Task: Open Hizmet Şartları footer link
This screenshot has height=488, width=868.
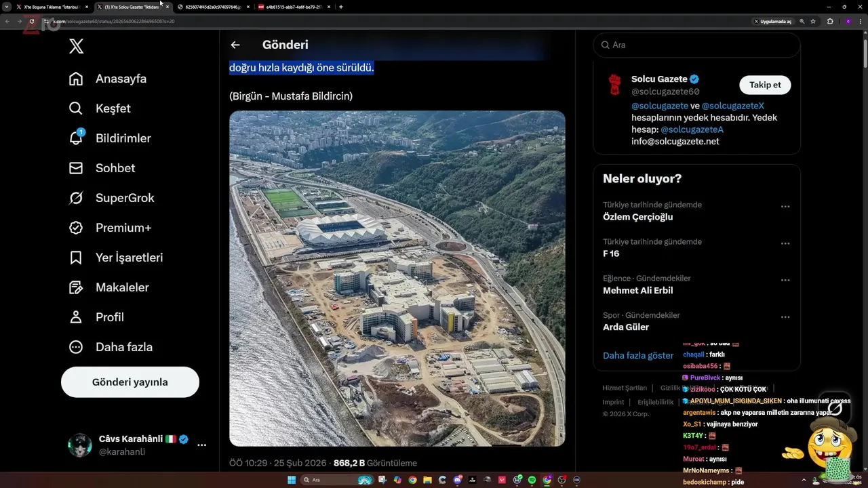Action: click(x=625, y=388)
